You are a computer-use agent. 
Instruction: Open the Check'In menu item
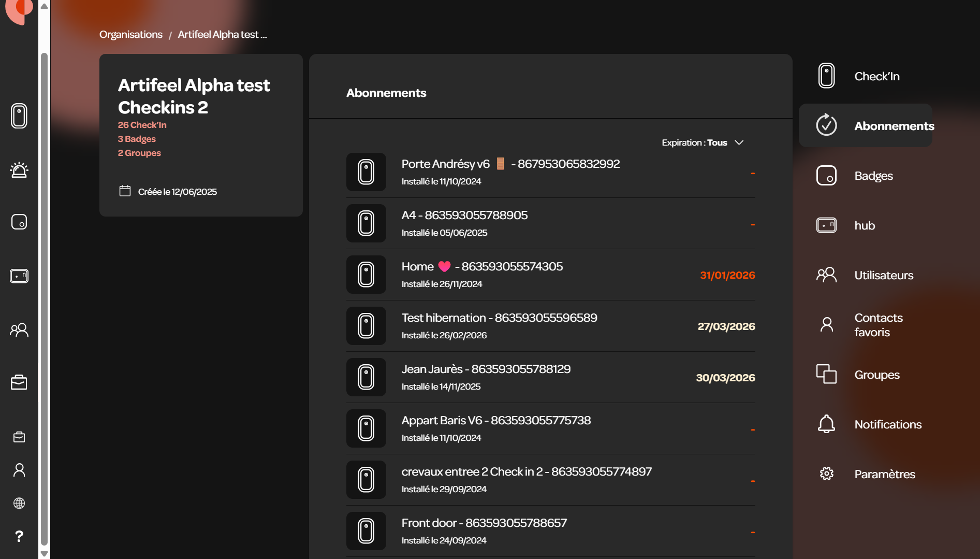(866, 76)
